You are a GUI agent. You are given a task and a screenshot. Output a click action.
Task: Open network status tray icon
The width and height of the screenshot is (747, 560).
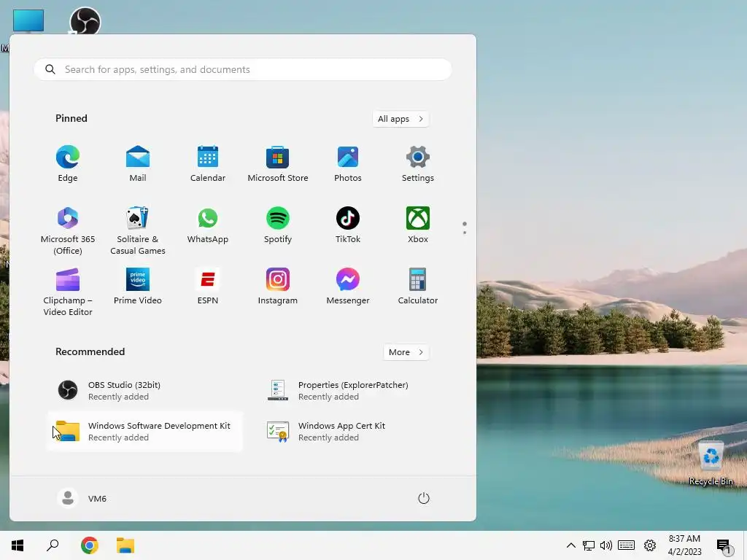click(589, 545)
